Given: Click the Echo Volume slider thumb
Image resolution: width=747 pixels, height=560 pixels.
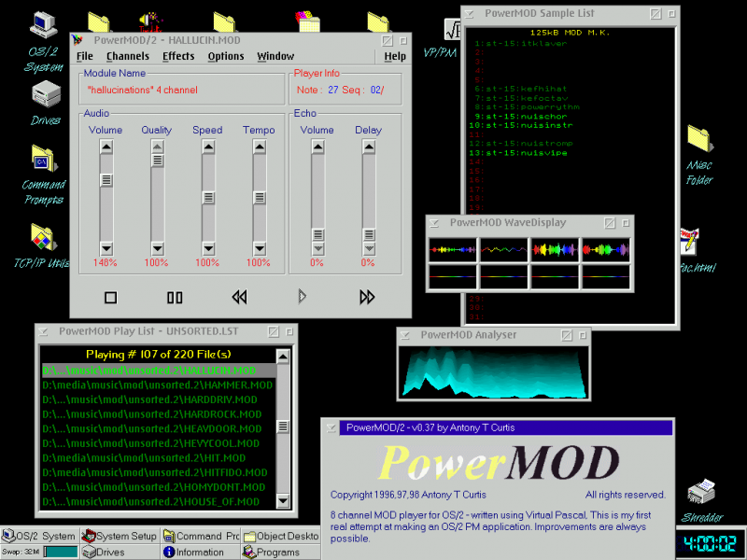Looking at the screenshot, I should tap(317, 235).
